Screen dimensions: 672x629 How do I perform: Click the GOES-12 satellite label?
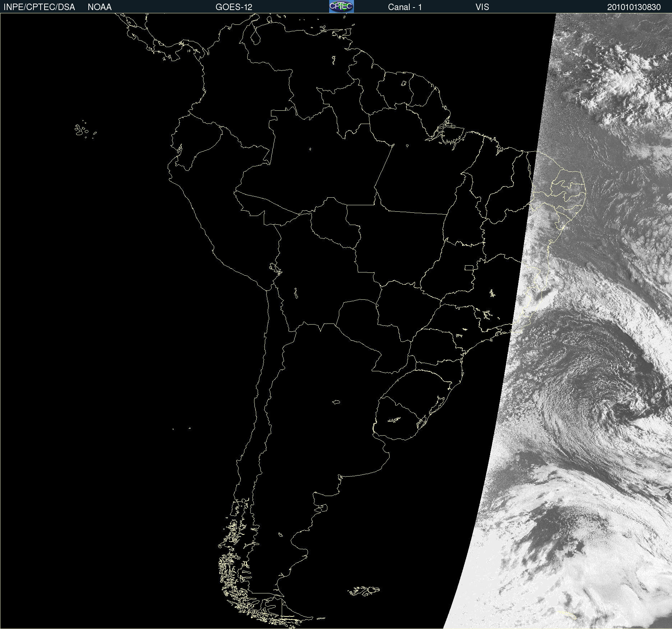tap(234, 7)
